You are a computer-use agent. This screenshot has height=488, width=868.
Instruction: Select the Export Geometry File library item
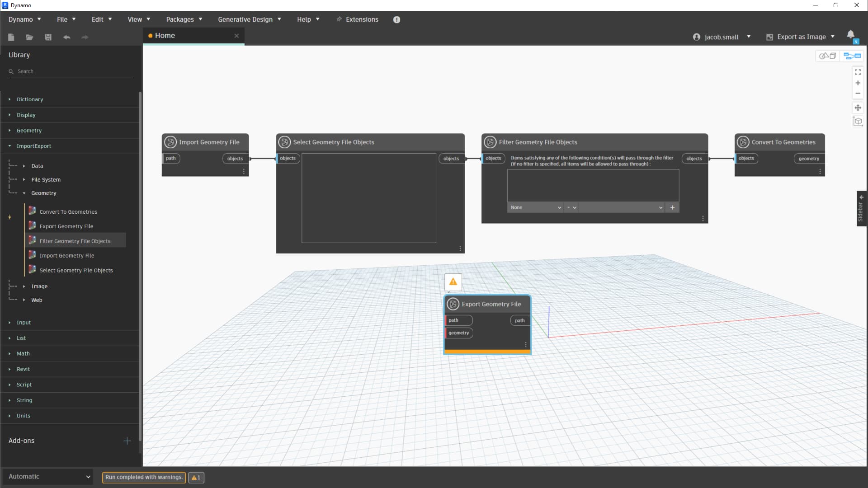66,226
